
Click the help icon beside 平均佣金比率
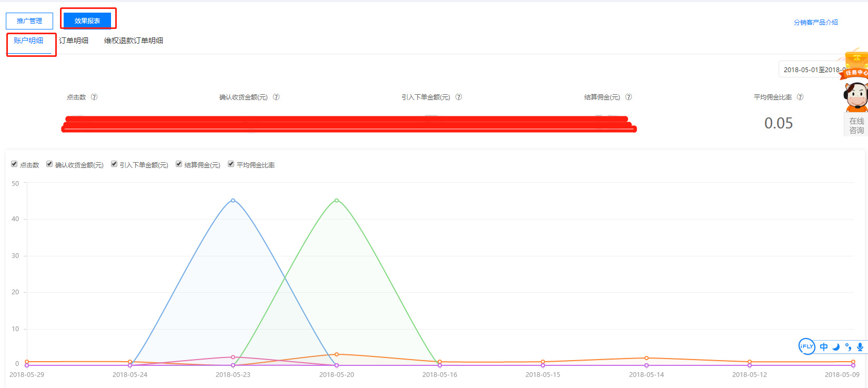tap(800, 97)
